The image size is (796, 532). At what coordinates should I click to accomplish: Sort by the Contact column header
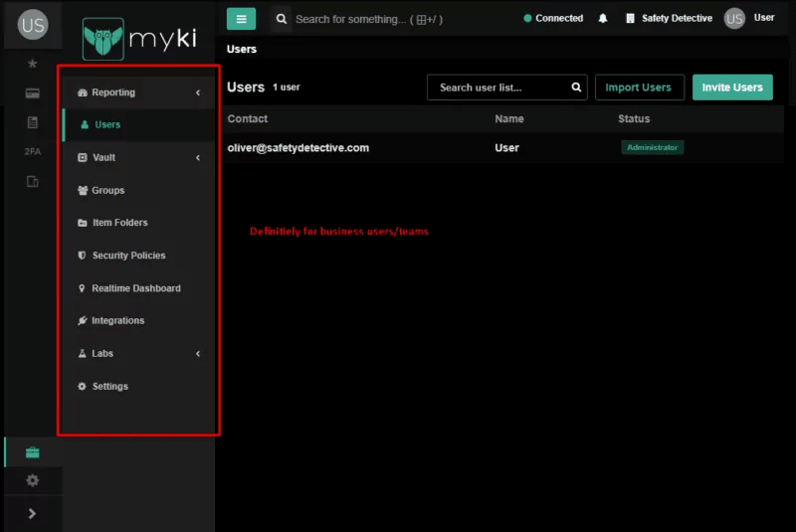point(247,118)
